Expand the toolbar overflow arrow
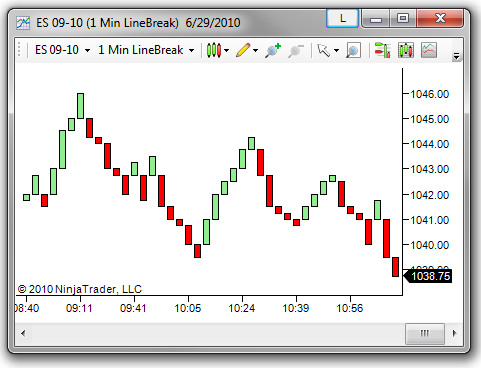 click(x=456, y=56)
